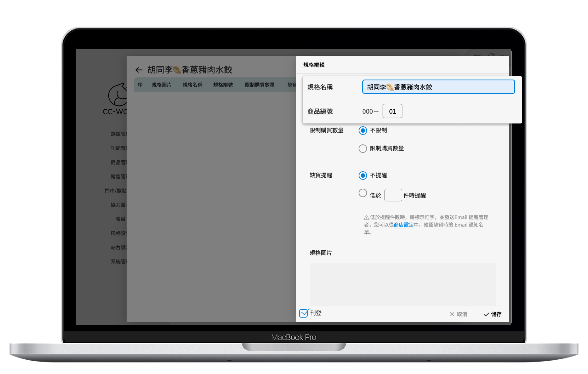588x374 pixels.
Task: Toggle the 刊登 publish checkbox
Action: pos(303,313)
